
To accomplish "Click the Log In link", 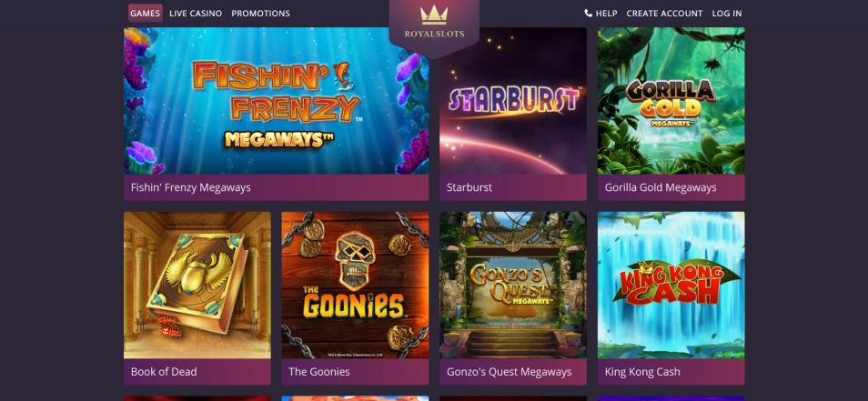I will (727, 14).
